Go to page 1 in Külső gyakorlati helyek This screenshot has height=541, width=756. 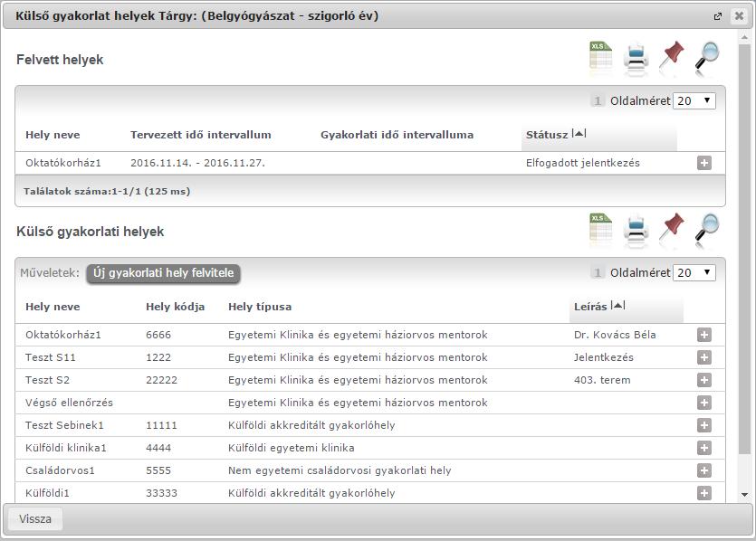point(598,272)
